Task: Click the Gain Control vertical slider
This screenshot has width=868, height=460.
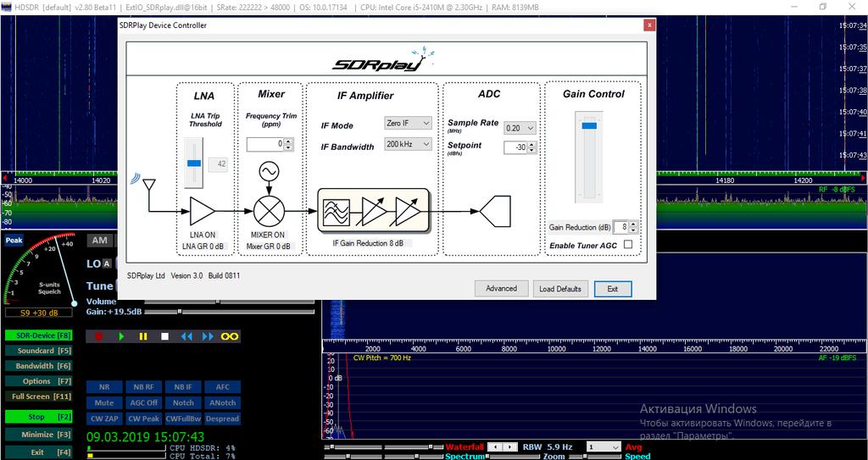Action: pos(589,157)
